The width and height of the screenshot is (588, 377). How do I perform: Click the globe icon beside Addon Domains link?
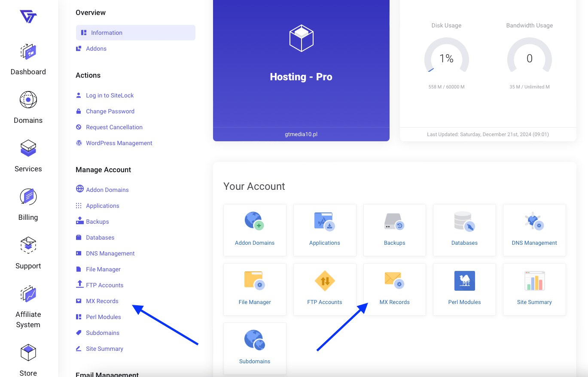click(x=79, y=189)
